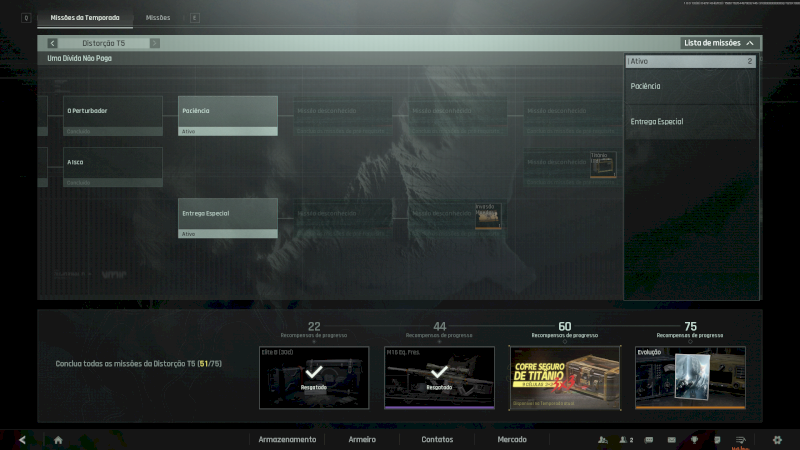Open the settings gear icon
Screen dimensions: 800x450
(777, 439)
